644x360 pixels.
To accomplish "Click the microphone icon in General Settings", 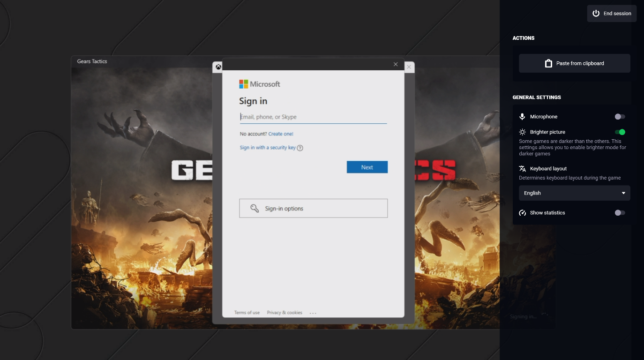I will [522, 117].
